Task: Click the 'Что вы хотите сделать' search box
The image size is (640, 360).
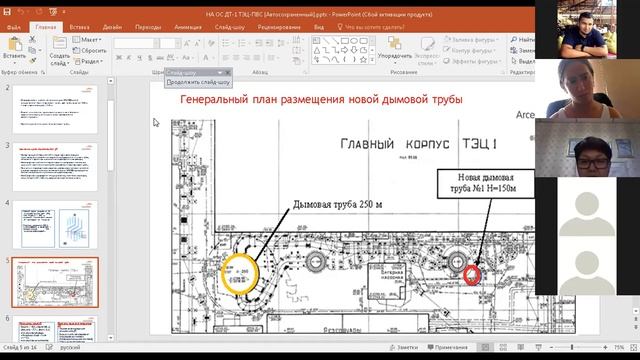Action: (371, 27)
